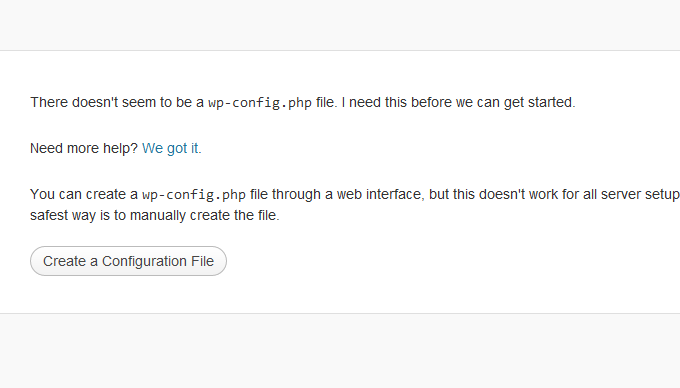
Task: Click the gray footer area below content
Action: click(340, 351)
